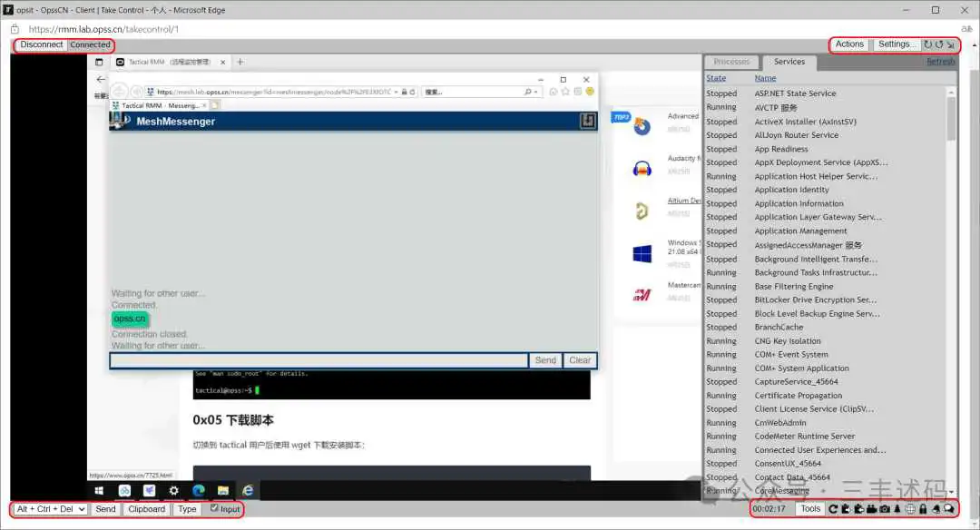Click the IE home icon

click(x=554, y=92)
